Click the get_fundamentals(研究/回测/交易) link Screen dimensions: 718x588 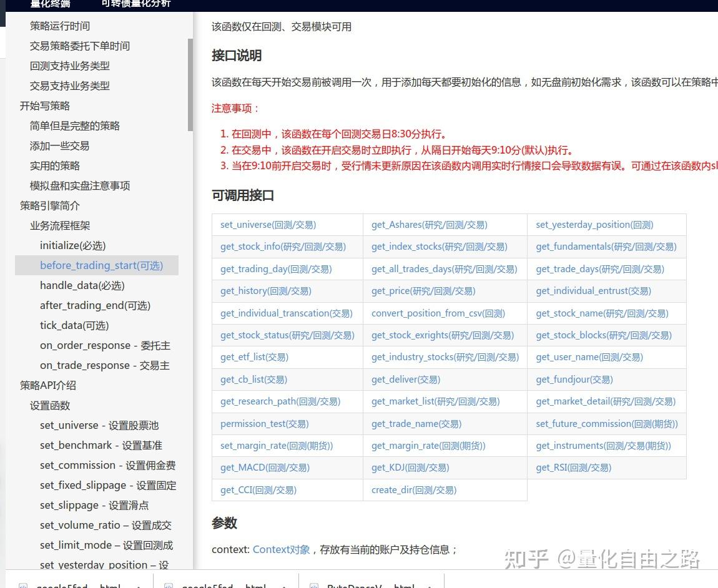(606, 247)
